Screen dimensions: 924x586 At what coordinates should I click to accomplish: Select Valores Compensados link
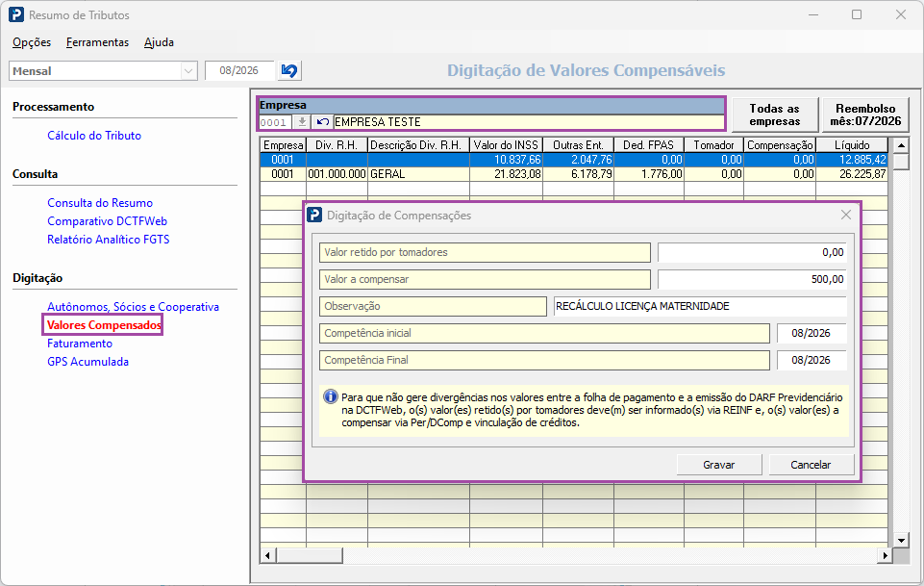tap(104, 325)
